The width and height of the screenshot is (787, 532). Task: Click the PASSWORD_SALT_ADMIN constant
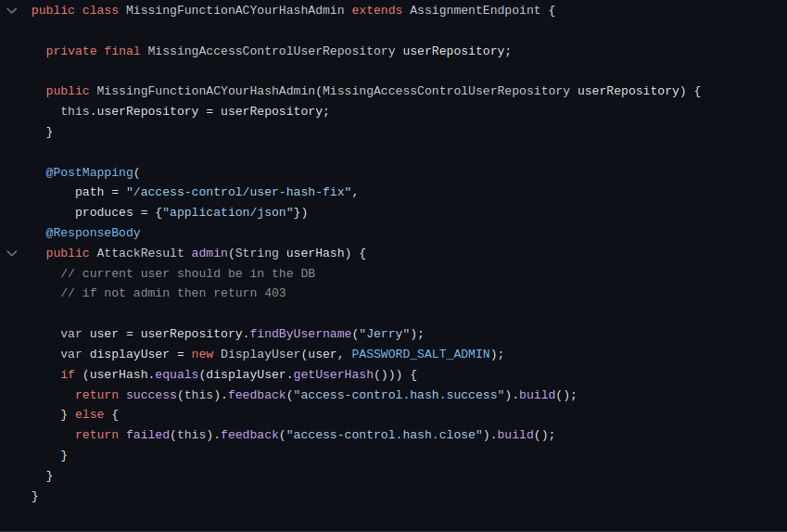(x=421, y=354)
